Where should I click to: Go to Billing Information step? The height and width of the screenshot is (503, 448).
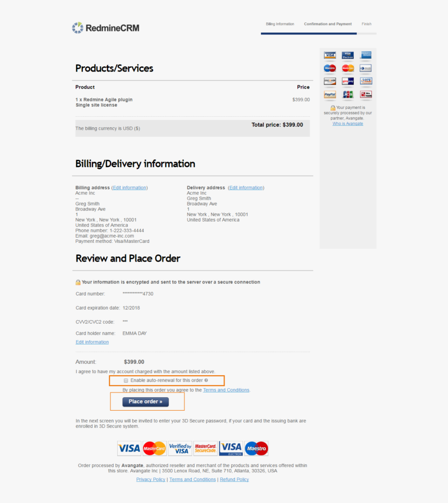coord(280,24)
